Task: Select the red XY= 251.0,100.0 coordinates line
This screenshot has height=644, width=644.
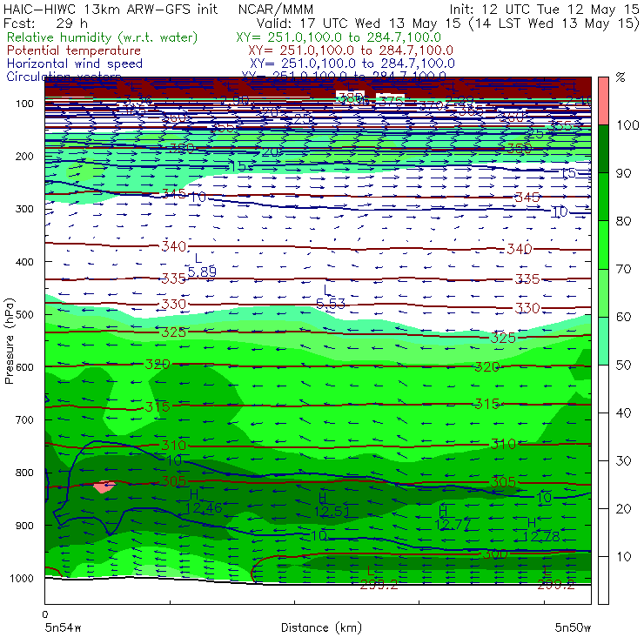Action: coord(351,50)
